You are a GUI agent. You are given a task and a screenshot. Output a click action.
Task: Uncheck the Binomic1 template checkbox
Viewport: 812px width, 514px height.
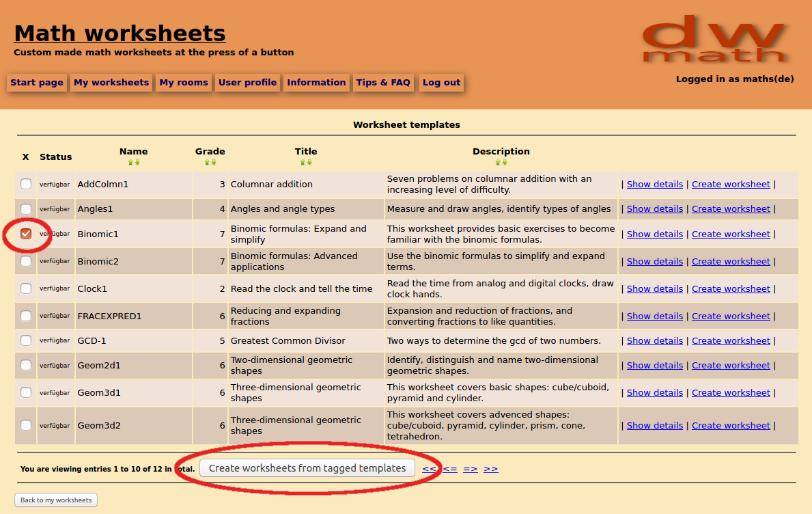click(x=25, y=233)
